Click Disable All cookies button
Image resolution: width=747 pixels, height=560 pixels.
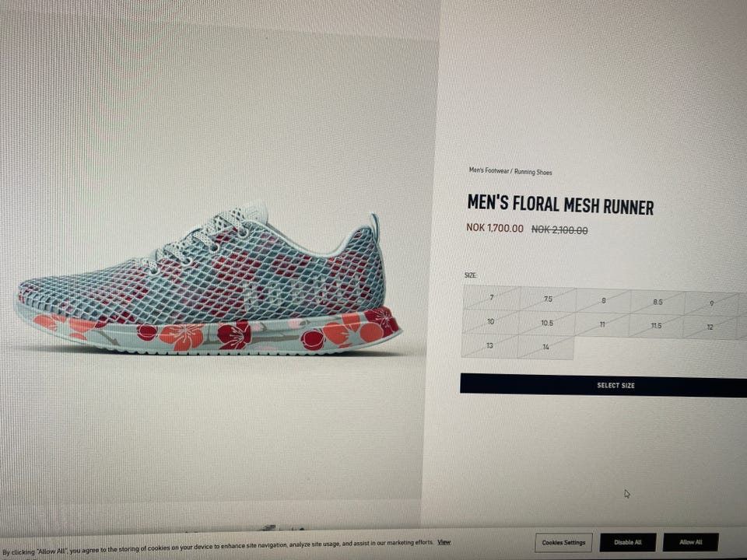pos(628,542)
